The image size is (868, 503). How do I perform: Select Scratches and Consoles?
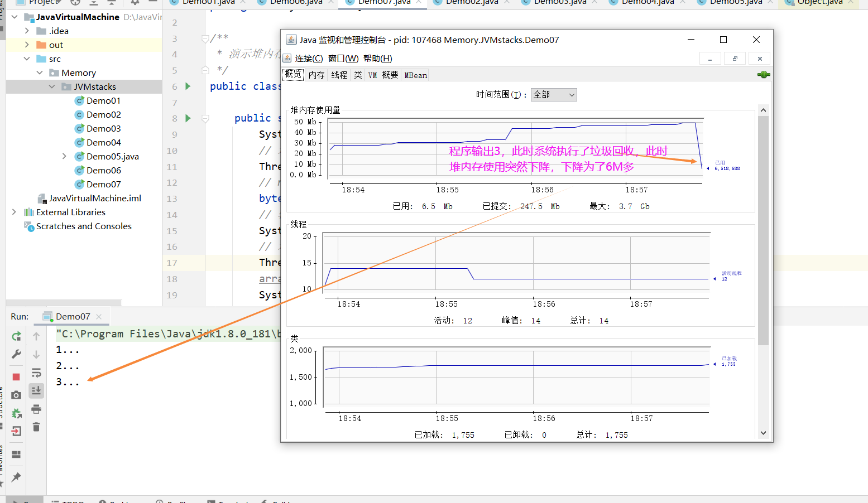coord(84,226)
